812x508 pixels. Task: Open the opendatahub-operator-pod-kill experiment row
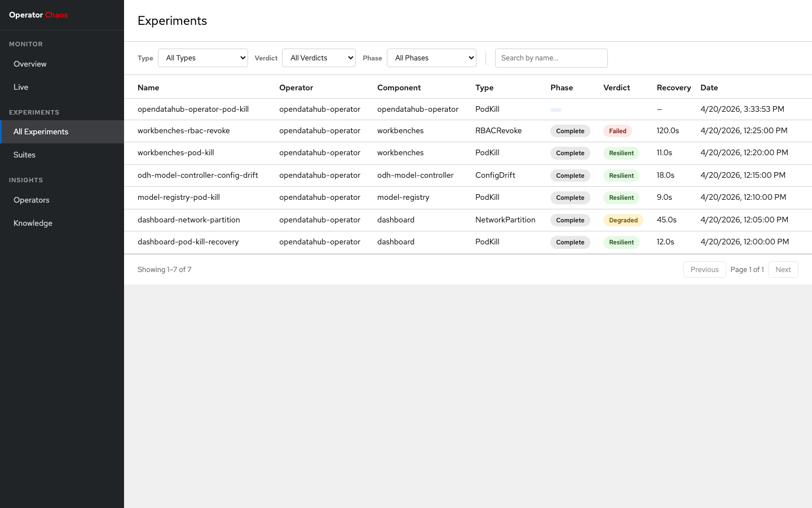[193, 110]
